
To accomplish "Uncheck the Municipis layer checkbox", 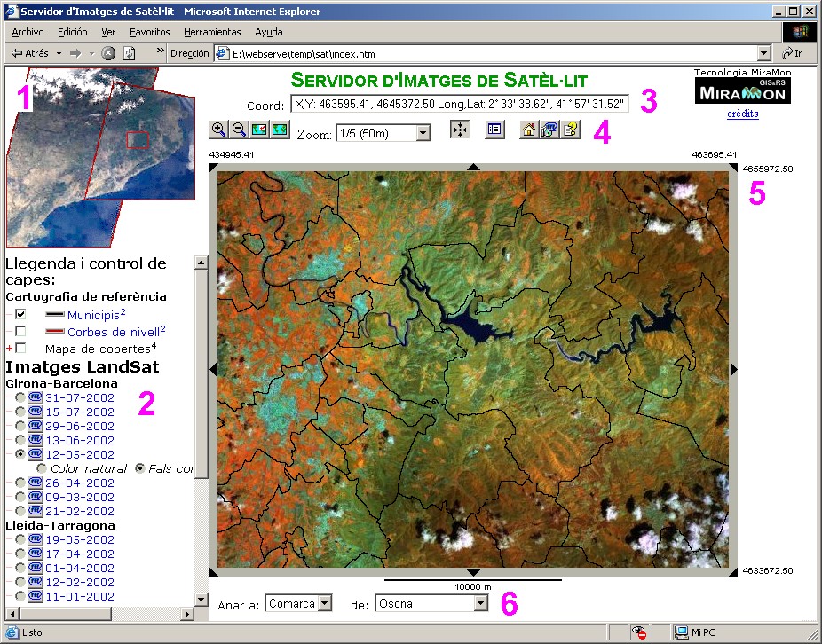I will tap(20, 314).
